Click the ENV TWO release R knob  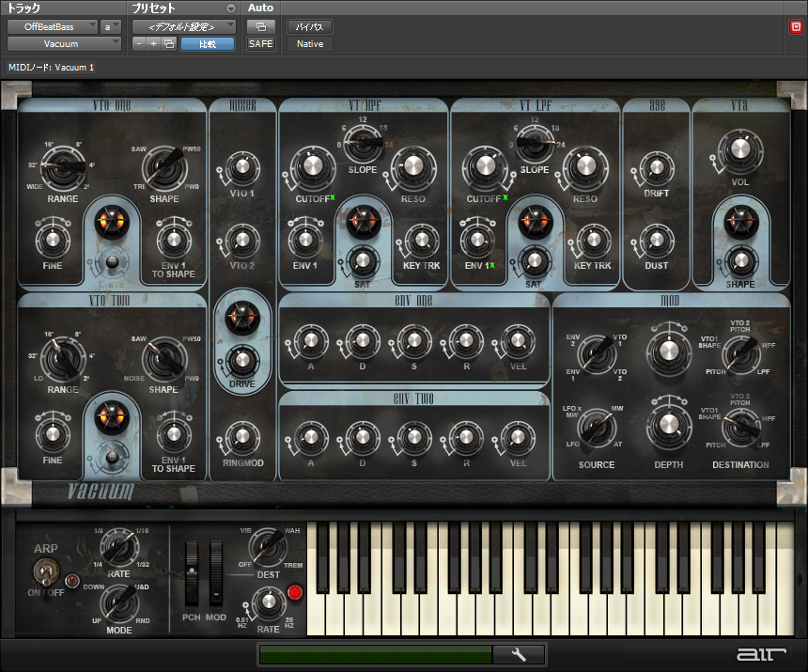point(466,438)
